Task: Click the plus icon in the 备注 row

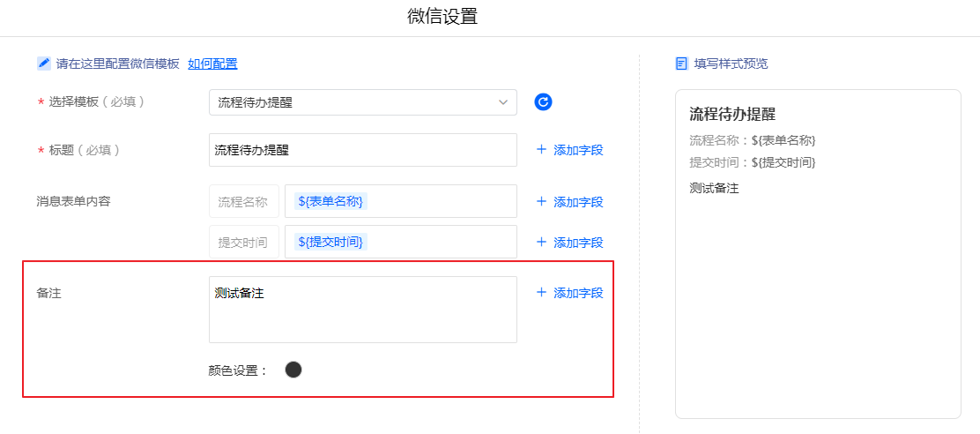Action: coord(541,292)
